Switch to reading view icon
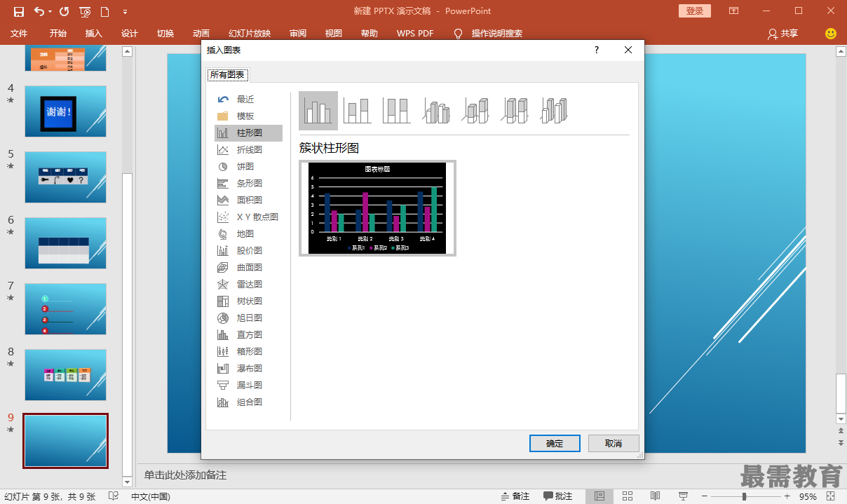 (x=655, y=496)
